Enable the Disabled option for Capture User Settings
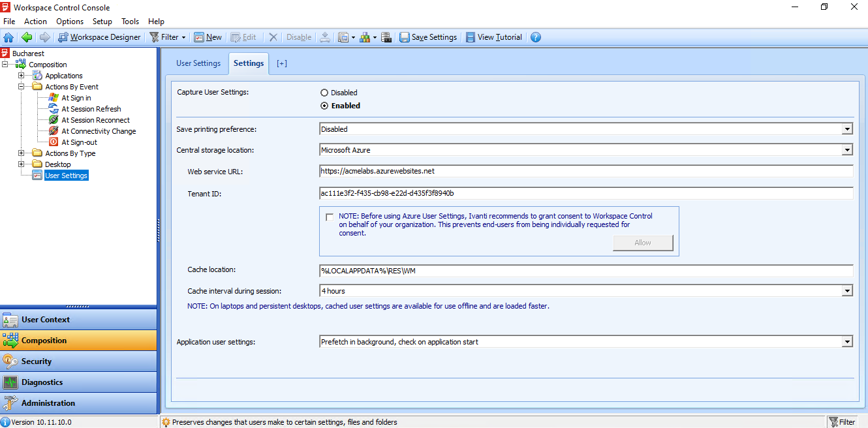The width and height of the screenshot is (868, 428). point(324,92)
